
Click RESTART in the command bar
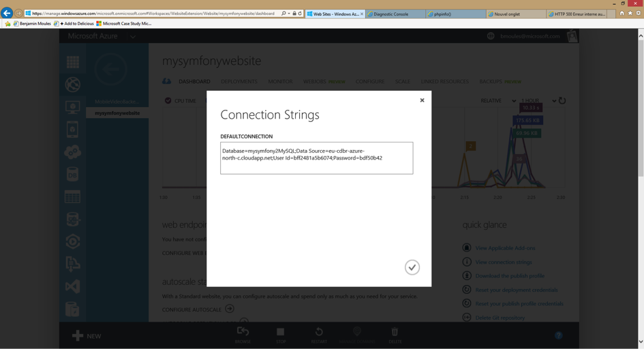tap(319, 335)
